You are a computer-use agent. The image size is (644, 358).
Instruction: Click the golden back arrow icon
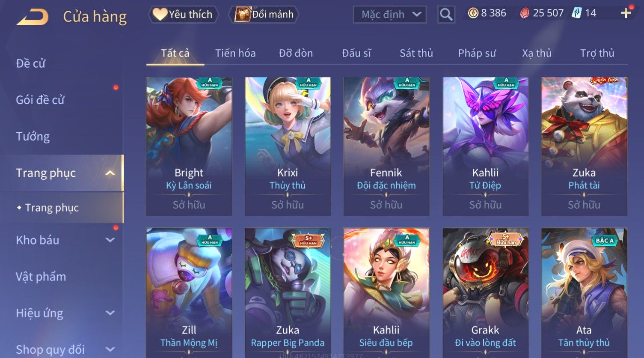click(33, 17)
